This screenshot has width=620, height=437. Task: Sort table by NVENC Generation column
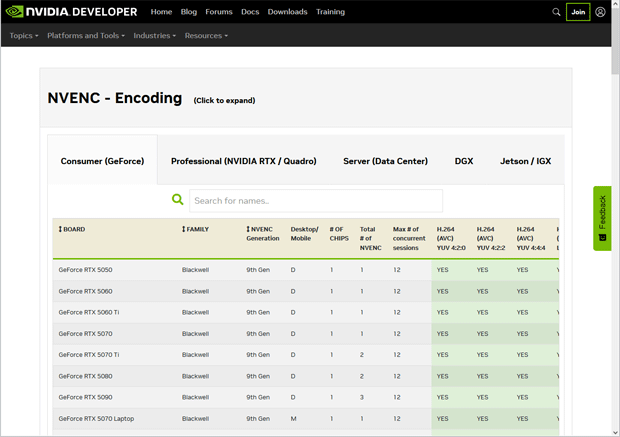263,234
